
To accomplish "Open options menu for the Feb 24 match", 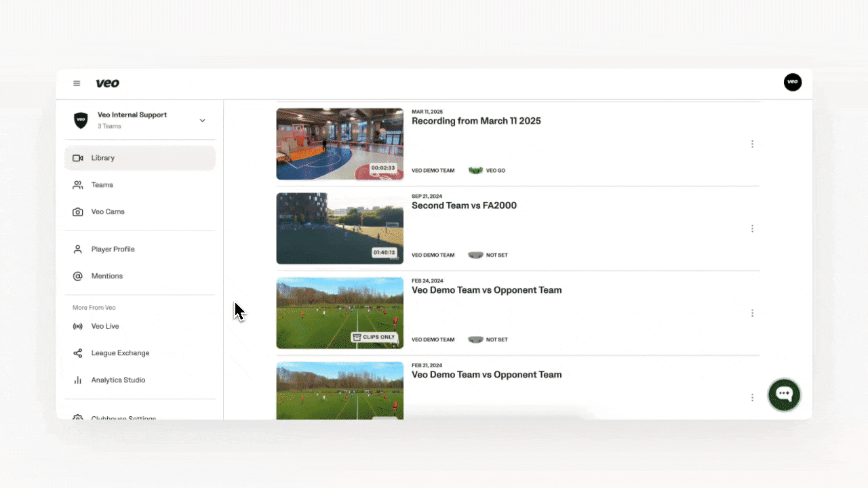I will pyautogui.click(x=752, y=313).
